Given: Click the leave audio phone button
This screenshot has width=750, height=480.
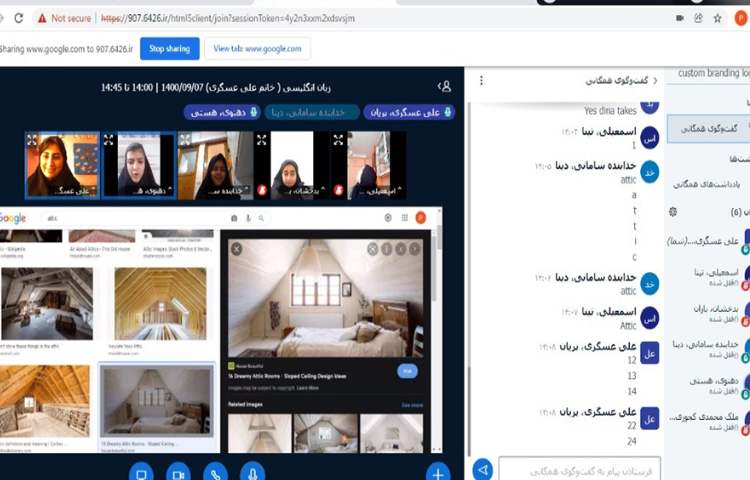Looking at the screenshot, I should tap(215, 473).
